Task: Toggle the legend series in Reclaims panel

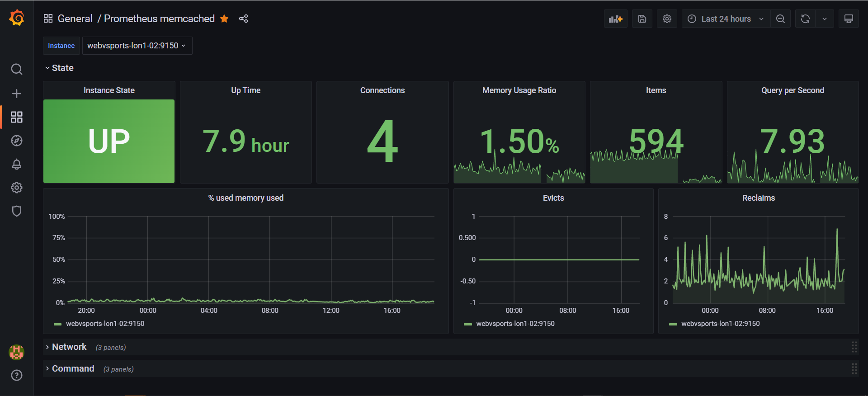Action: point(721,324)
